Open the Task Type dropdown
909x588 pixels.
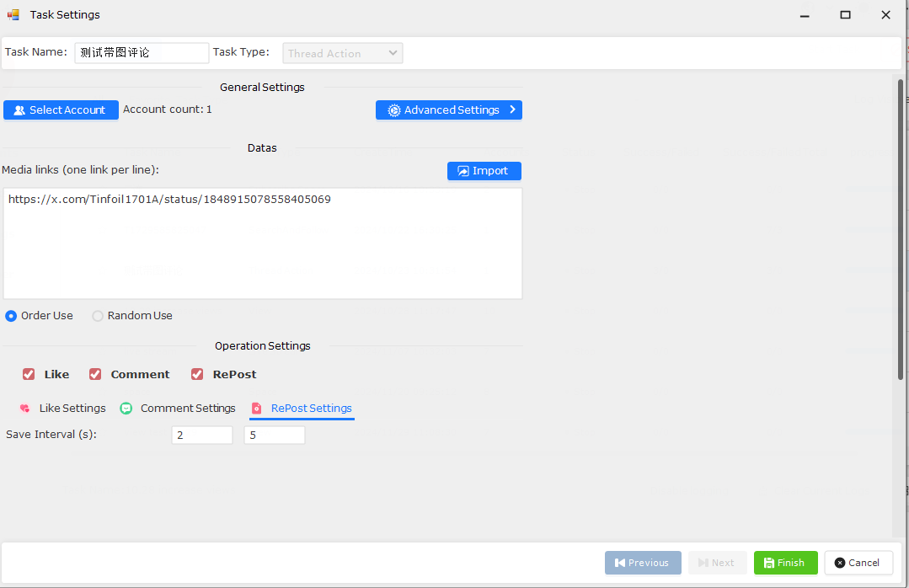(342, 53)
